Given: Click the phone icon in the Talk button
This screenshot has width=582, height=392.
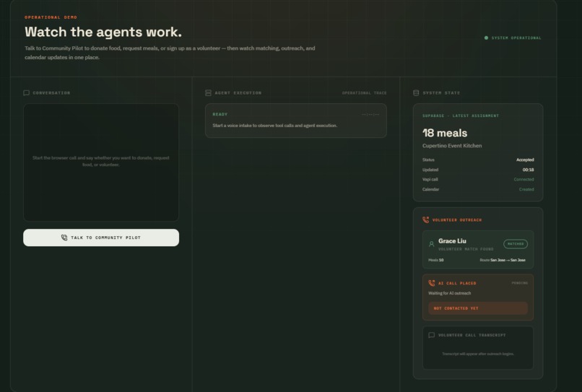Looking at the screenshot, I should click(64, 238).
